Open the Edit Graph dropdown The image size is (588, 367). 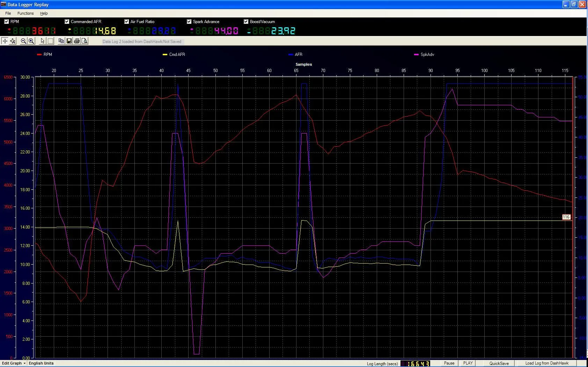point(14,363)
